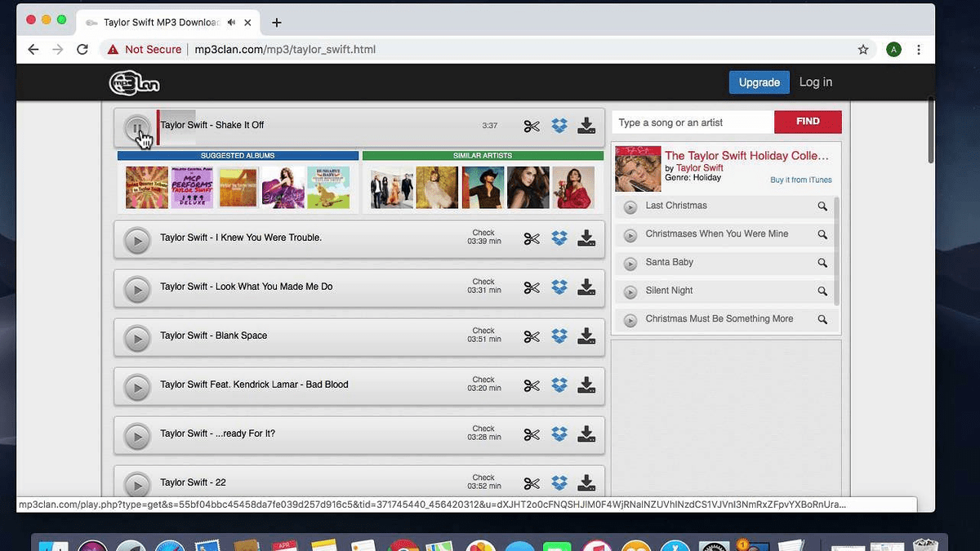This screenshot has height=551, width=980.
Task: Click the Buy it from iTunes link
Action: [801, 180]
